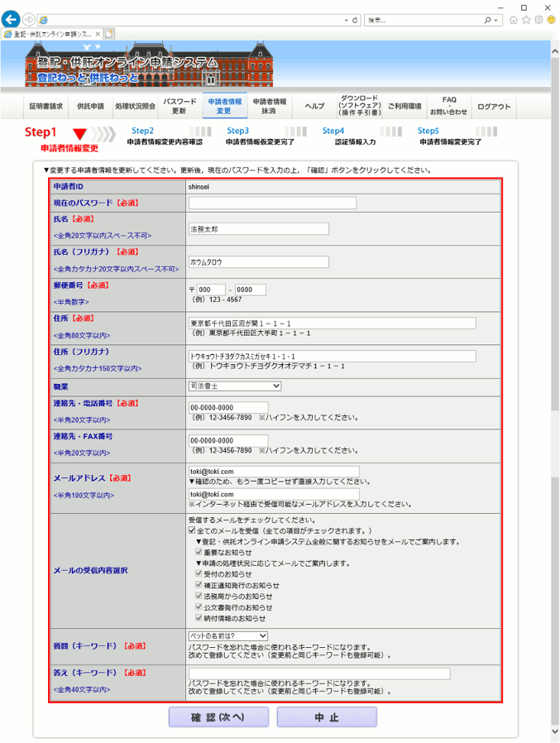The width and height of the screenshot is (560, 743).
Task: Click the ログアウト menu item
Action: point(494,106)
